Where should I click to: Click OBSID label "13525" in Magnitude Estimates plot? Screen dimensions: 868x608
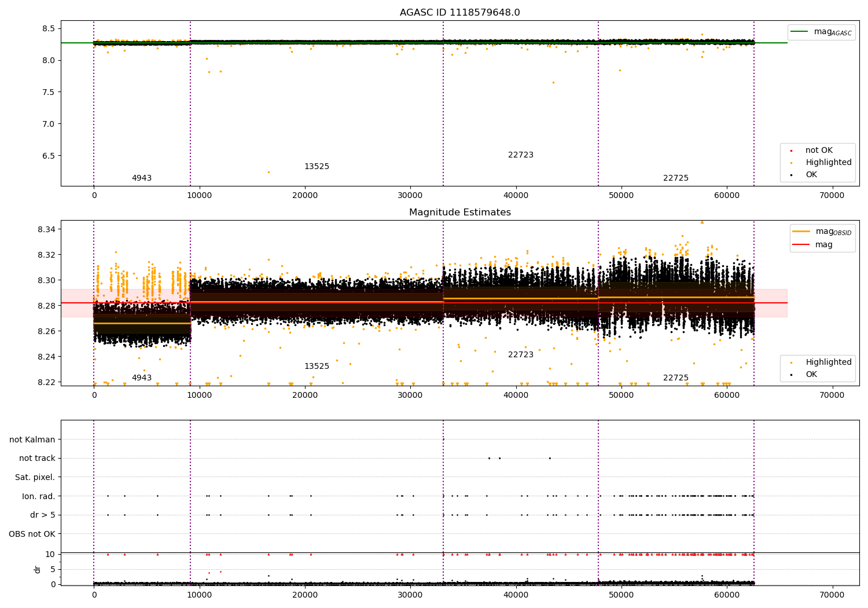tap(317, 367)
